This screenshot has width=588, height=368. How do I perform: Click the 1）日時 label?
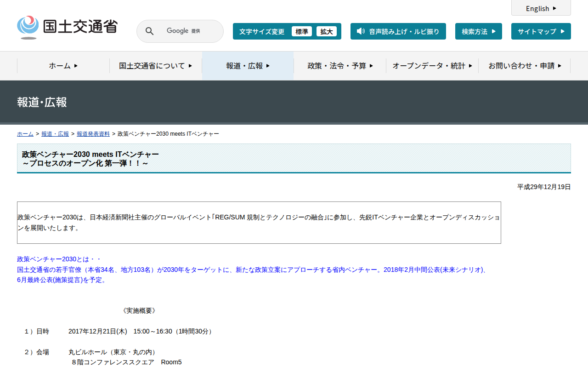pyautogui.click(x=36, y=331)
